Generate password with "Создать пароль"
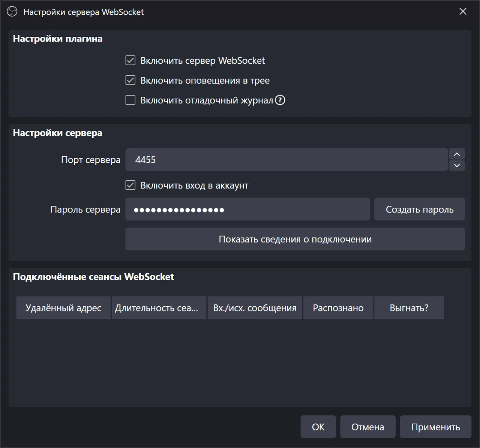480x448 pixels. pos(420,209)
